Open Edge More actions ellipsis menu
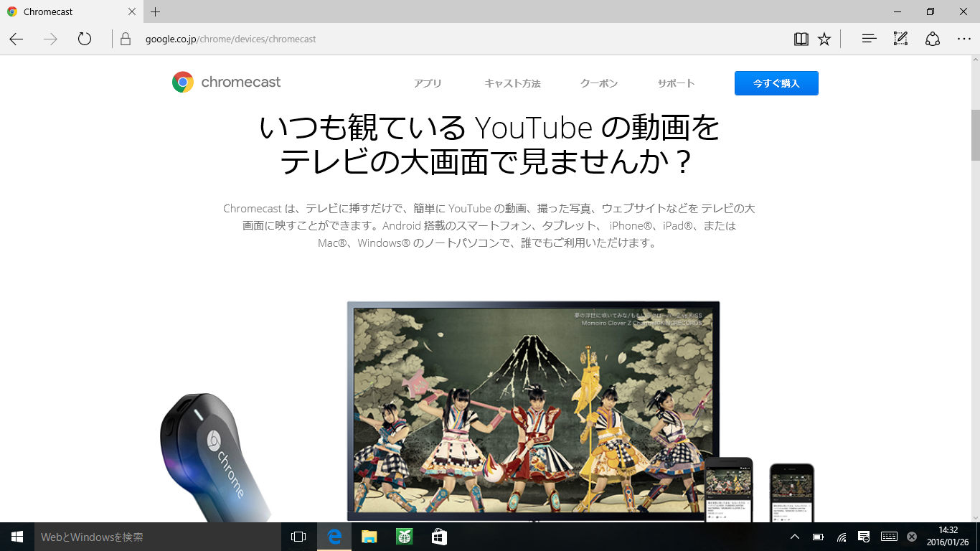Screen dimensions: 980x551 [x=964, y=39]
